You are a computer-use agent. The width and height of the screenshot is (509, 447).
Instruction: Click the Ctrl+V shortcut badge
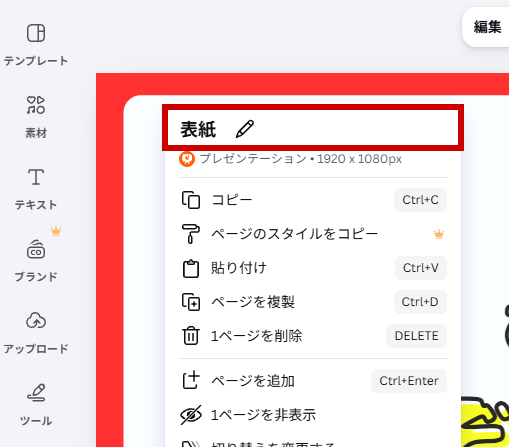pyautogui.click(x=421, y=268)
